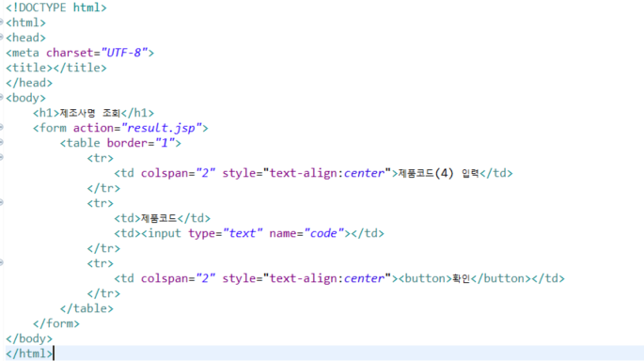644x361 pixels.
Task: Click the name value "code" in the input tag
Action: (323, 233)
